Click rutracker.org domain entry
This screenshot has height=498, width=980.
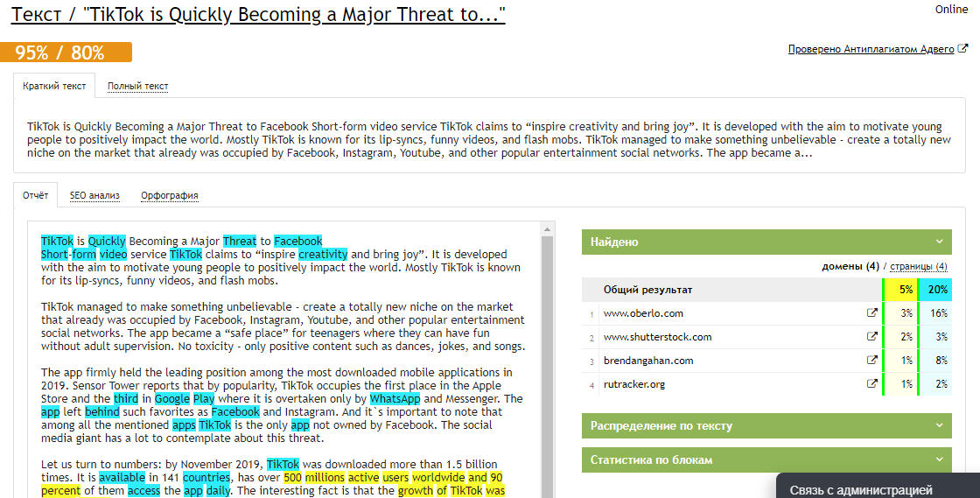(x=634, y=384)
